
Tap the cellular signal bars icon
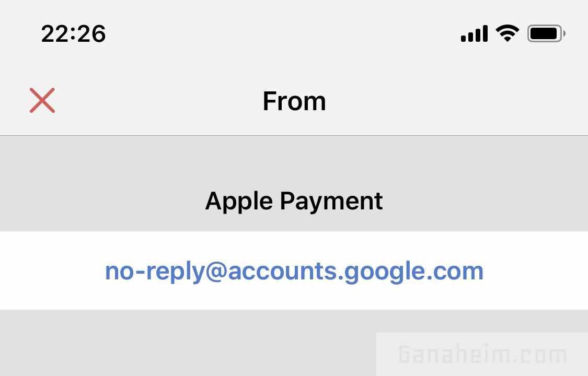point(474,34)
